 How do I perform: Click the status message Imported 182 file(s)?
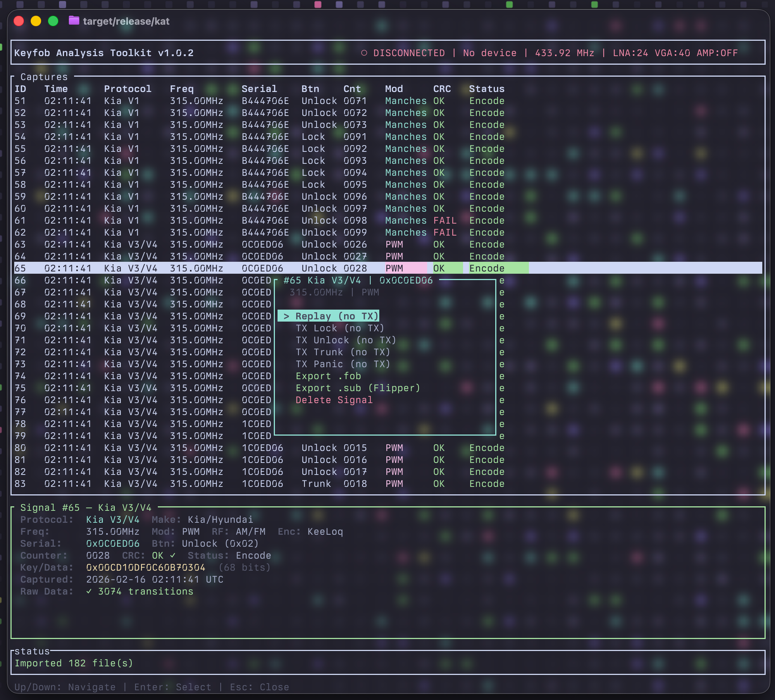pyautogui.click(x=74, y=663)
